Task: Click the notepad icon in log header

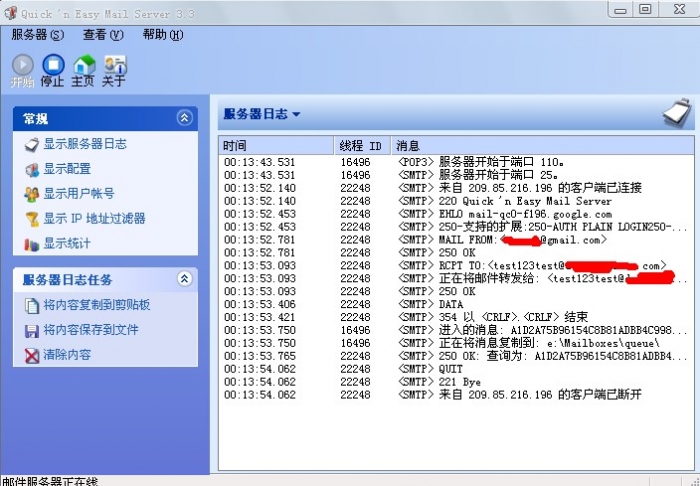Action: coord(677,113)
